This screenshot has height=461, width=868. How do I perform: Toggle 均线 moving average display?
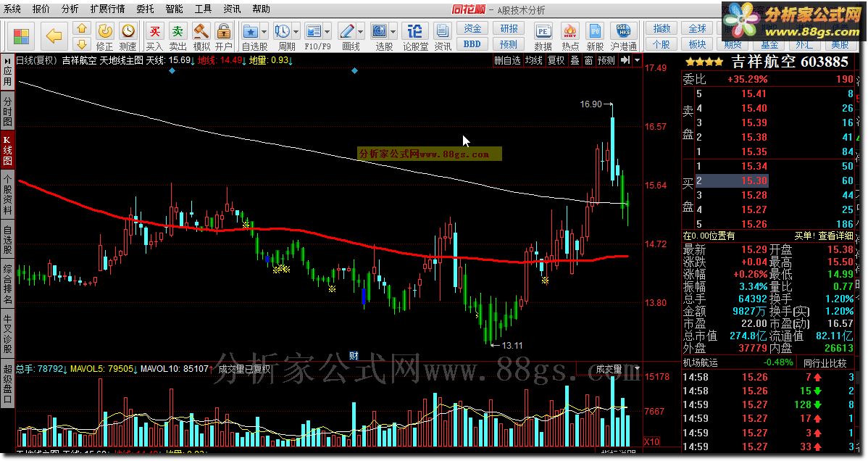point(534,60)
